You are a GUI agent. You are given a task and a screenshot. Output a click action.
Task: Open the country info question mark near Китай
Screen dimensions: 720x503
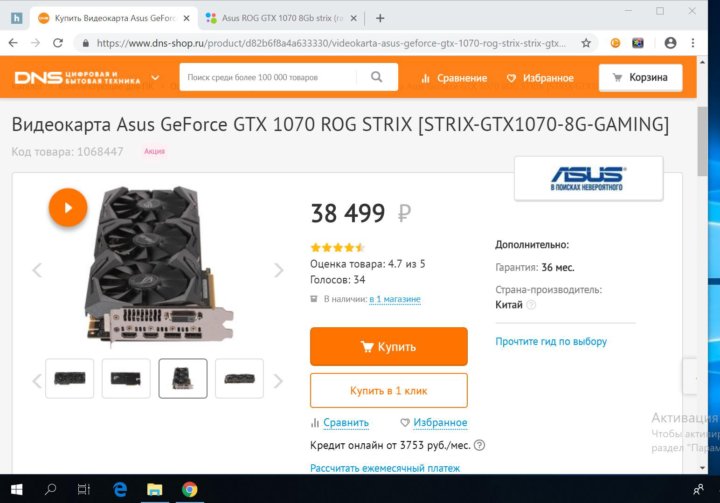click(531, 305)
